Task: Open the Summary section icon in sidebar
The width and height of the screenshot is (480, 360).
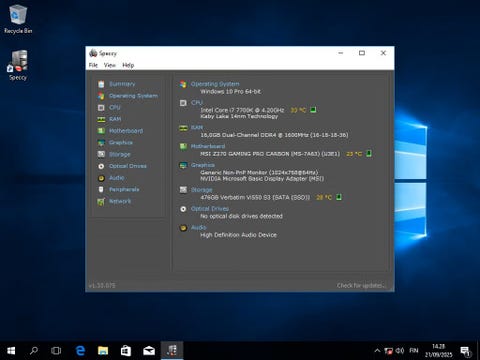Action: click(101, 84)
